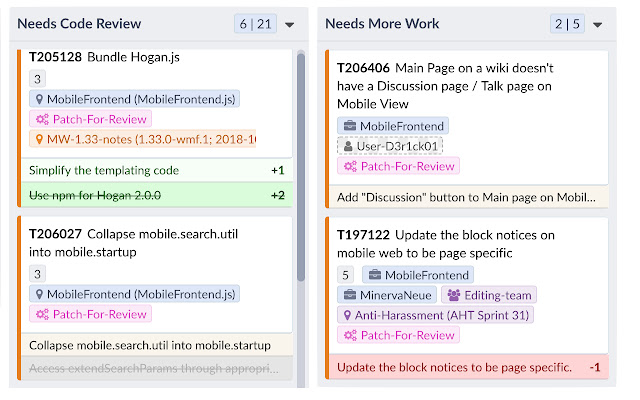The width and height of the screenshot is (640, 400).
Task: Open patch Collapse mobile.search.util into mobile.startup
Action: click(x=157, y=345)
